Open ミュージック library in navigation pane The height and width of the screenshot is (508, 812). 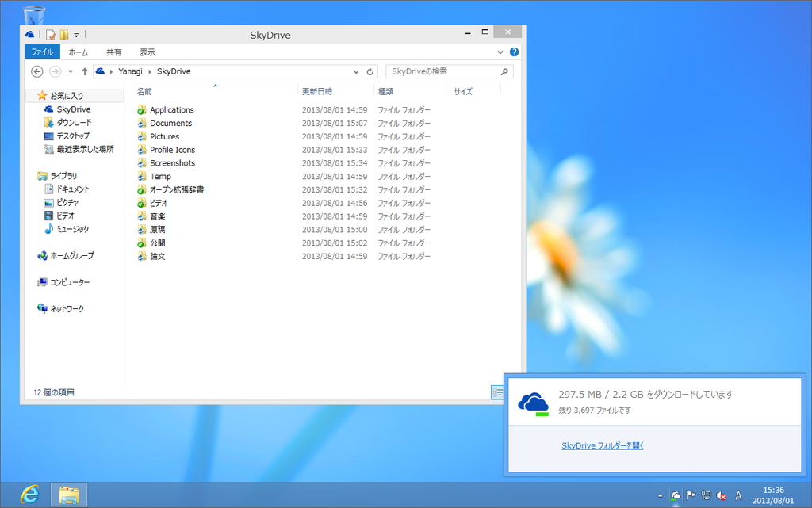[x=72, y=229]
